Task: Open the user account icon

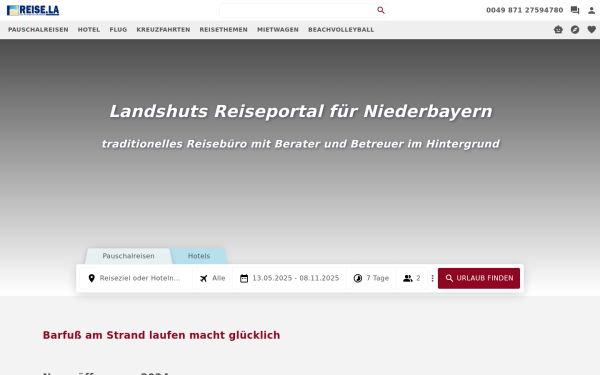Action: [592, 10]
